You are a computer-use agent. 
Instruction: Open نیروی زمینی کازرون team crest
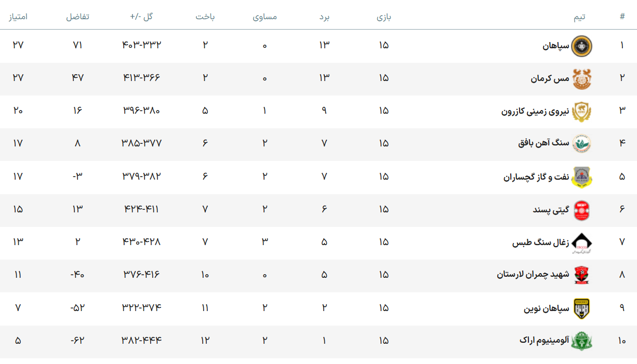(x=582, y=112)
